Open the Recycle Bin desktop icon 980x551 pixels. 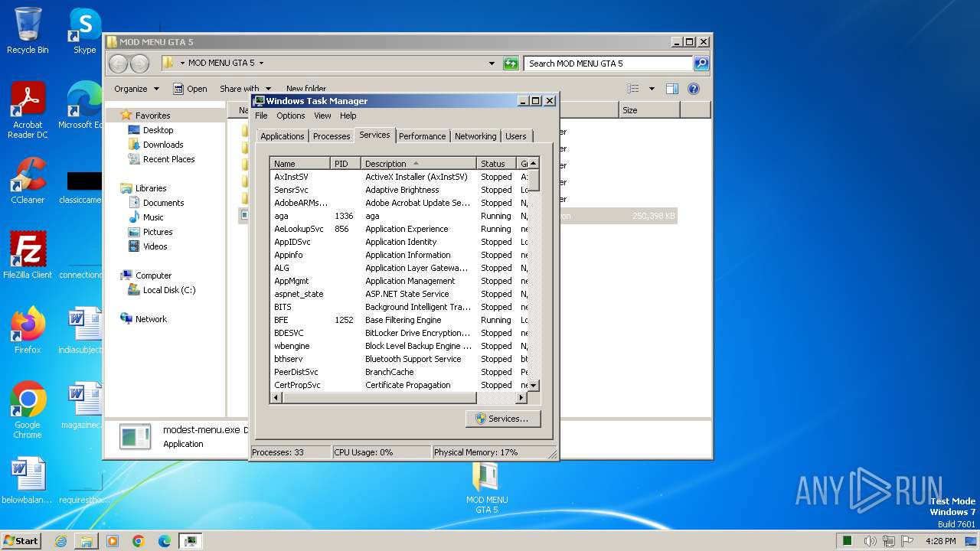tap(28, 31)
